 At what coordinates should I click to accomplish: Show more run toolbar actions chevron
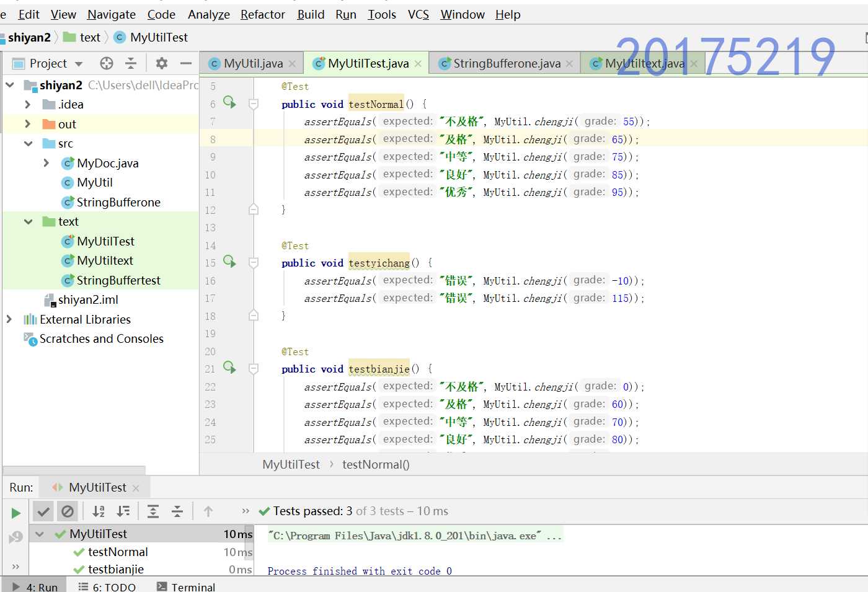[246, 511]
